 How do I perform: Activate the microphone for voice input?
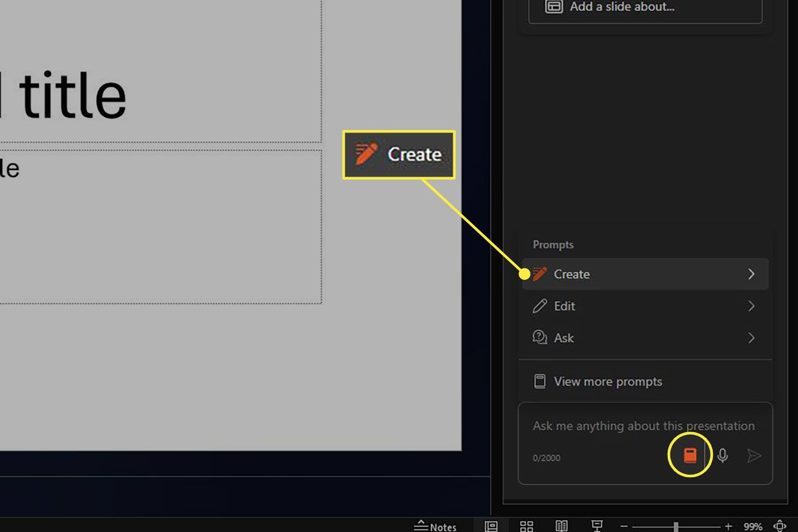(x=722, y=456)
